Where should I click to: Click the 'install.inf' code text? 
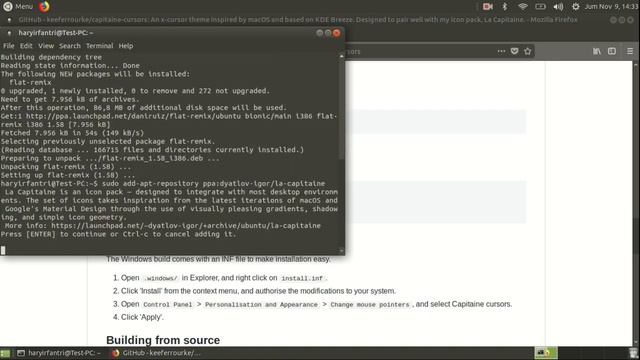point(302,278)
